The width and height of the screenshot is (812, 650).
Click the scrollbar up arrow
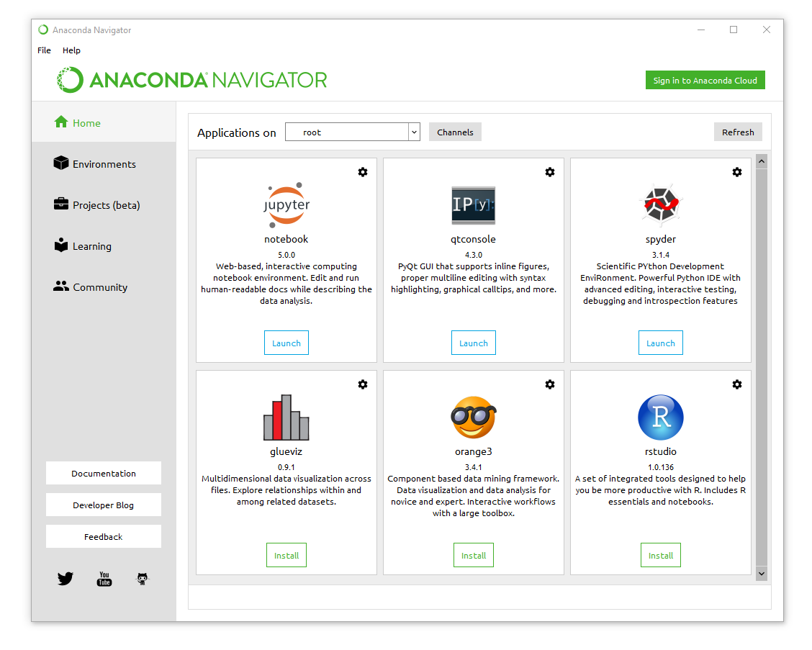pyautogui.click(x=762, y=161)
